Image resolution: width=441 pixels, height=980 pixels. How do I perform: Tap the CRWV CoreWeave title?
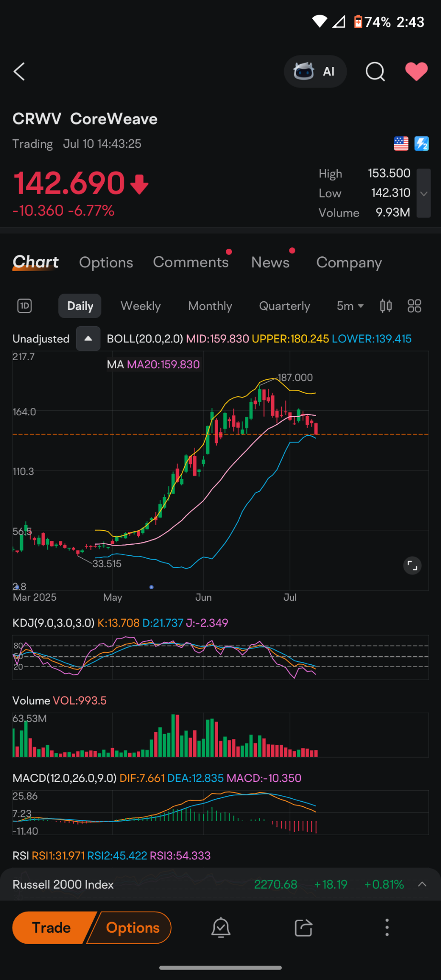[85, 119]
